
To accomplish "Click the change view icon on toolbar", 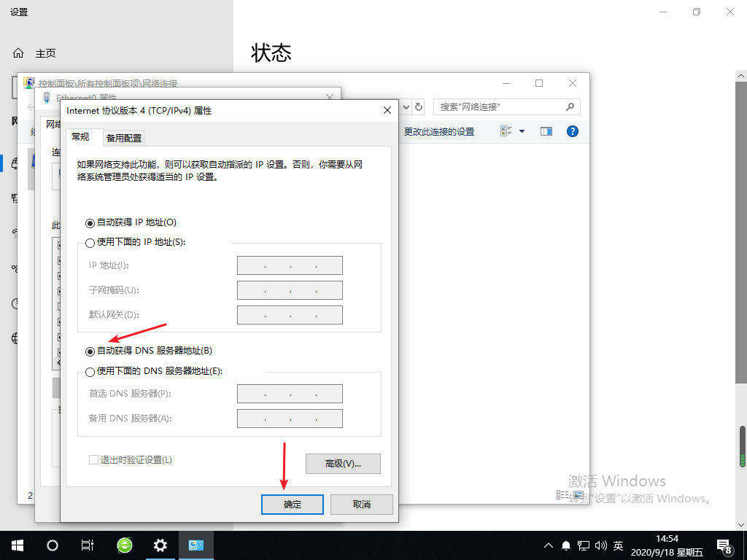I will tap(504, 131).
